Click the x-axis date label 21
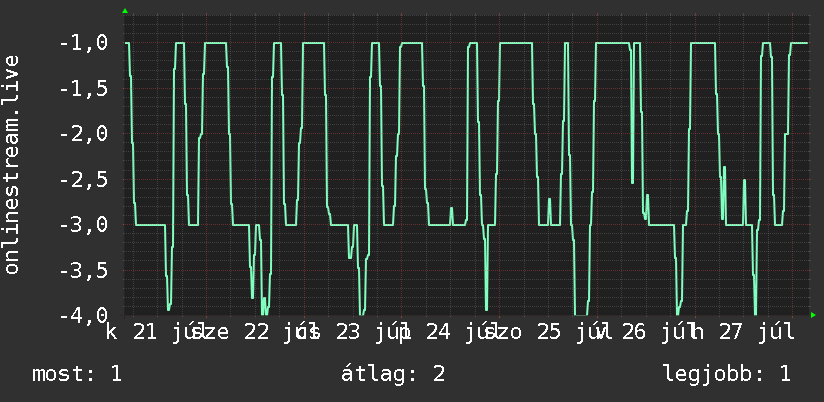 (145, 333)
